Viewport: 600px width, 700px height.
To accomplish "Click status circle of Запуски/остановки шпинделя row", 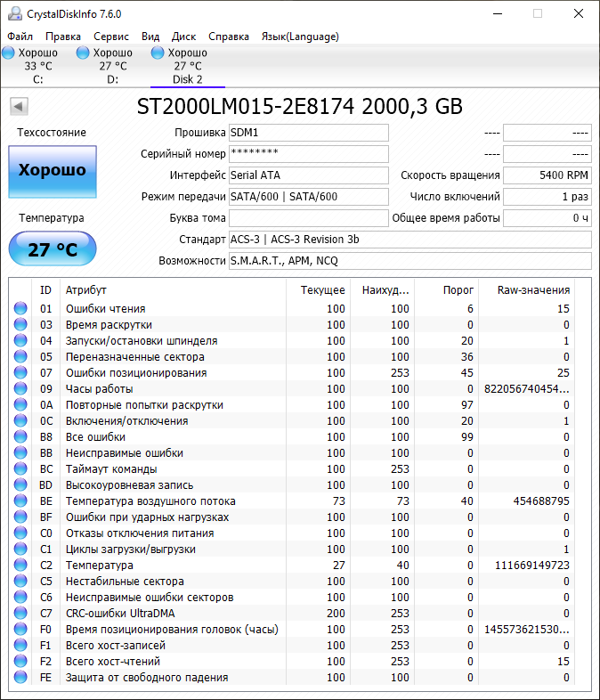I will coord(20,340).
